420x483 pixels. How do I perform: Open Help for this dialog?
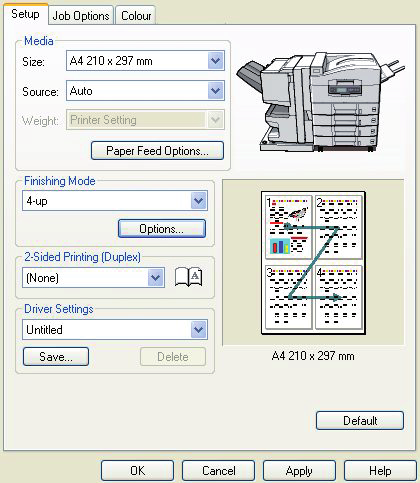(x=380, y=471)
